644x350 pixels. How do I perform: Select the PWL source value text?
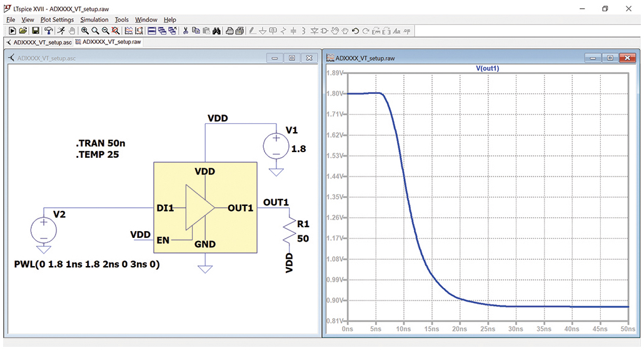87,264
